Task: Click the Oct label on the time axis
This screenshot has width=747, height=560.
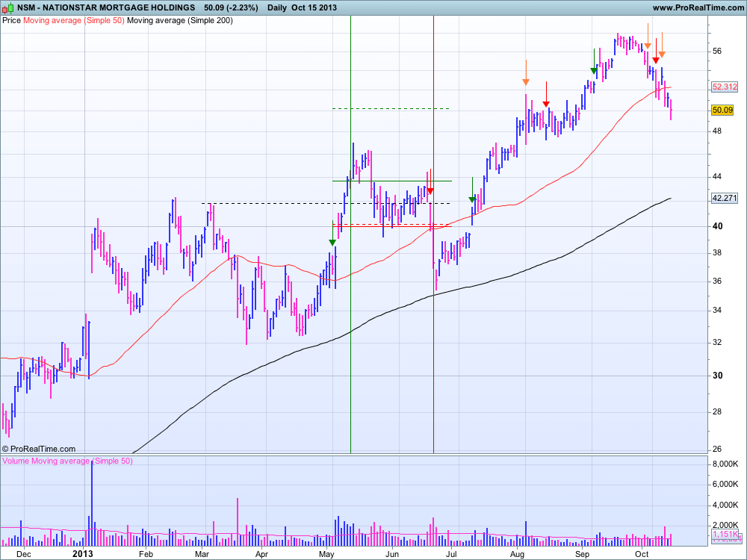Action: [x=642, y=554]
